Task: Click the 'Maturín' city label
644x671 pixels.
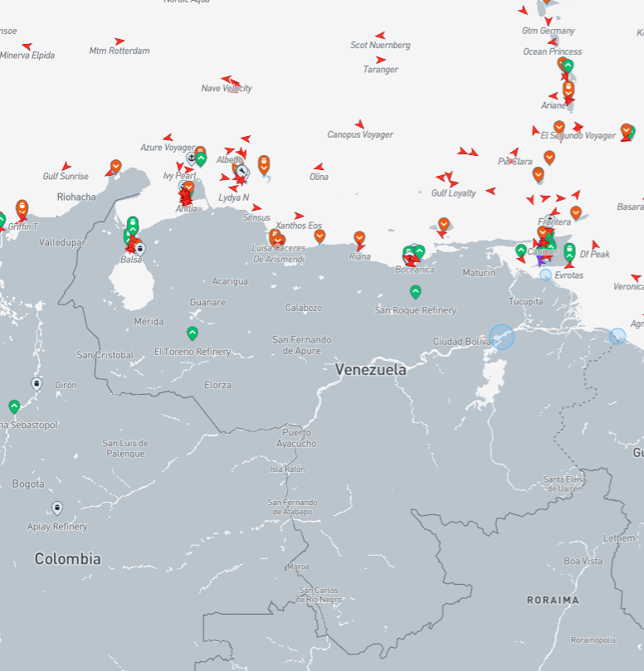Action: [479, 273]
